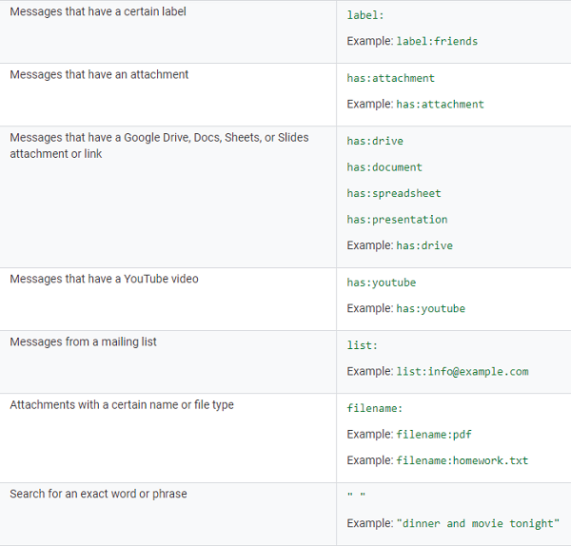Screen dimensions: 571x546
Task: Select the label:friends example text
Action: pos(437,41)
